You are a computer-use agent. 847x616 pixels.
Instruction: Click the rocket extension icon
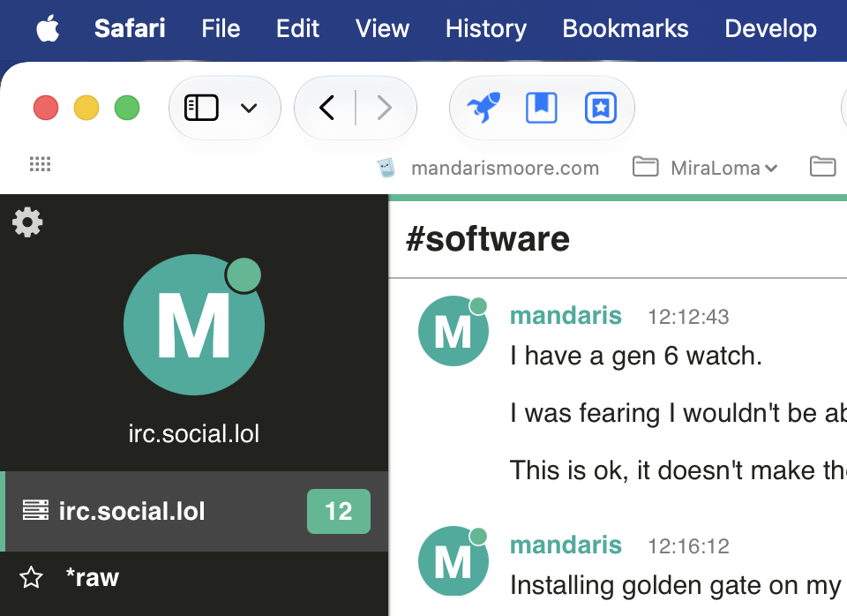click(x=483, y=108)
